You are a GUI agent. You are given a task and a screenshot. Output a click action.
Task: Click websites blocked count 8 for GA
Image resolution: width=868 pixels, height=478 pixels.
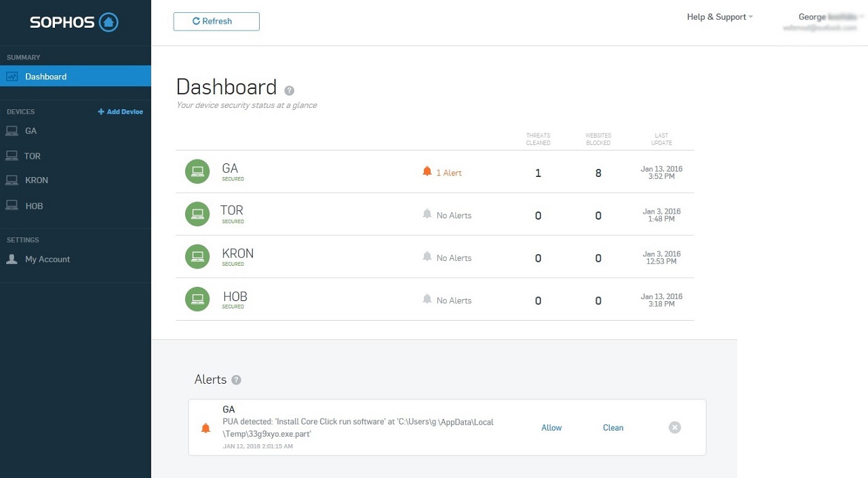click(598, 173)
